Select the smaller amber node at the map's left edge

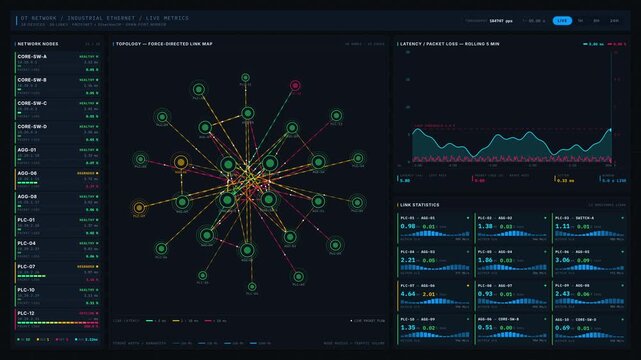pos(139,207)
